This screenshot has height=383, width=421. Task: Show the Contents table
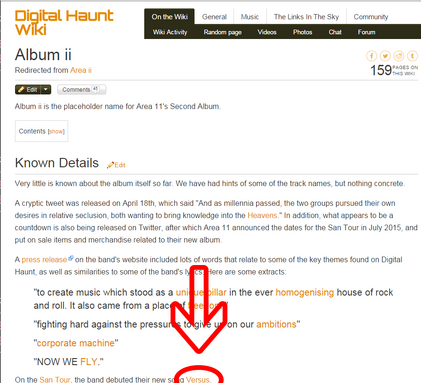point(56,131)
